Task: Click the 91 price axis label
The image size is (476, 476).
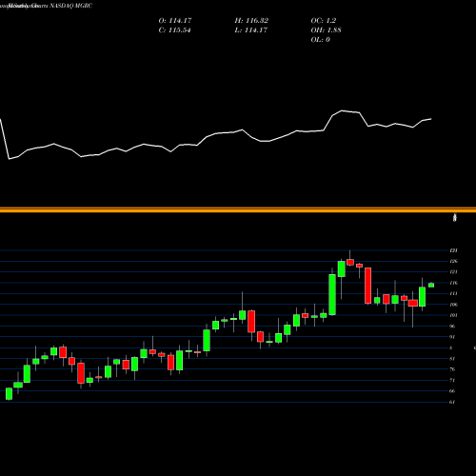Action: pyautogui.click(x=452, y=337)
